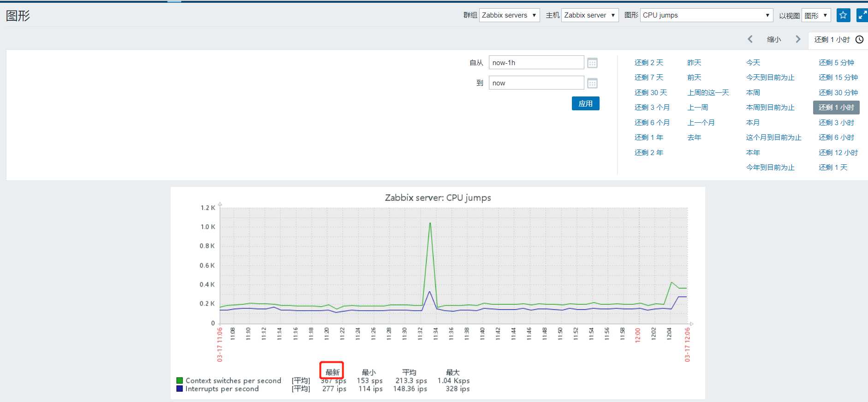868x402 pixels.
Task: Go to previous time period arrow
Action: (x=750, y=39)
